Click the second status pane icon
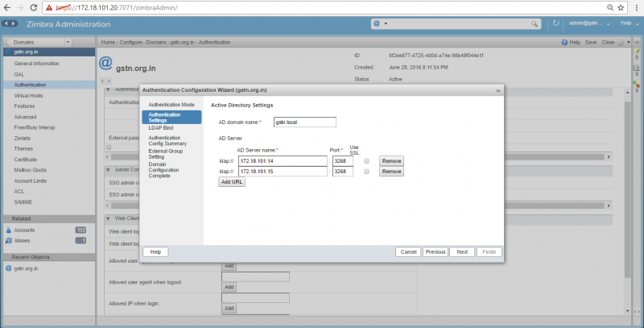This screenshot has width=644, height=328. click(637, 68)
